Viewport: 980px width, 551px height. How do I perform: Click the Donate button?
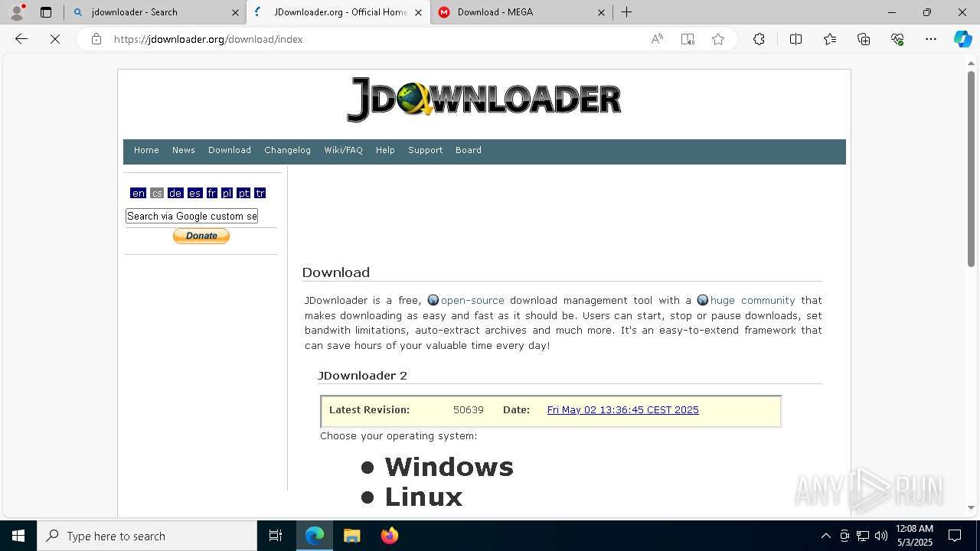(201, 236)
